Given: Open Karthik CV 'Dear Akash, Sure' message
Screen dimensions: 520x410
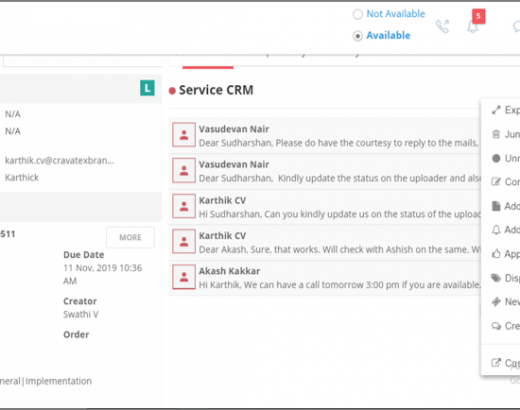Looking at the screenshot, I should 325,242.
